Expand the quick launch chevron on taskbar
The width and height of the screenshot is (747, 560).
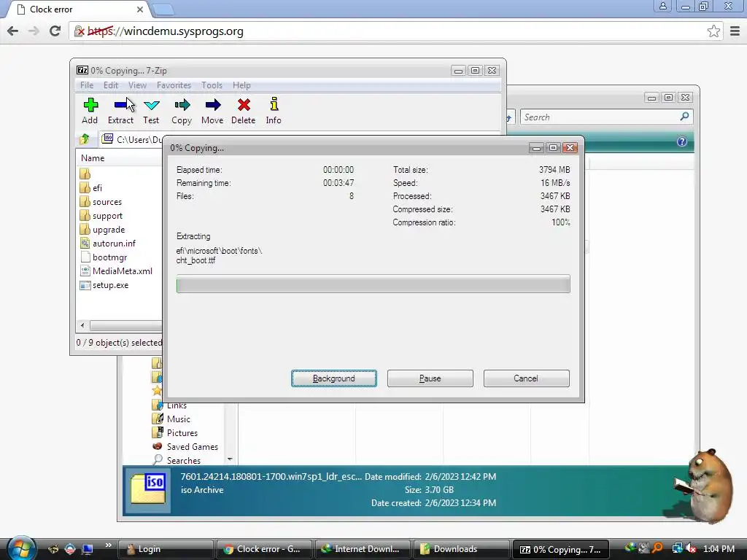point(109,545)
